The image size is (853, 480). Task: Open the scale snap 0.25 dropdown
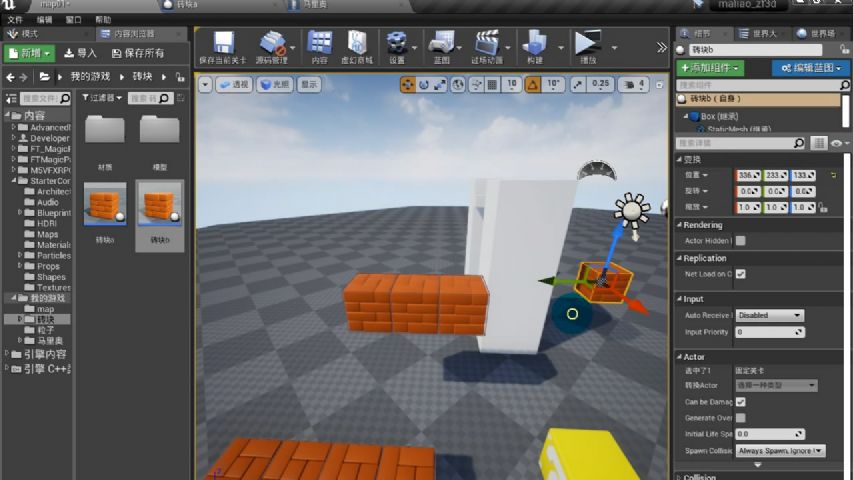[600, 84]
